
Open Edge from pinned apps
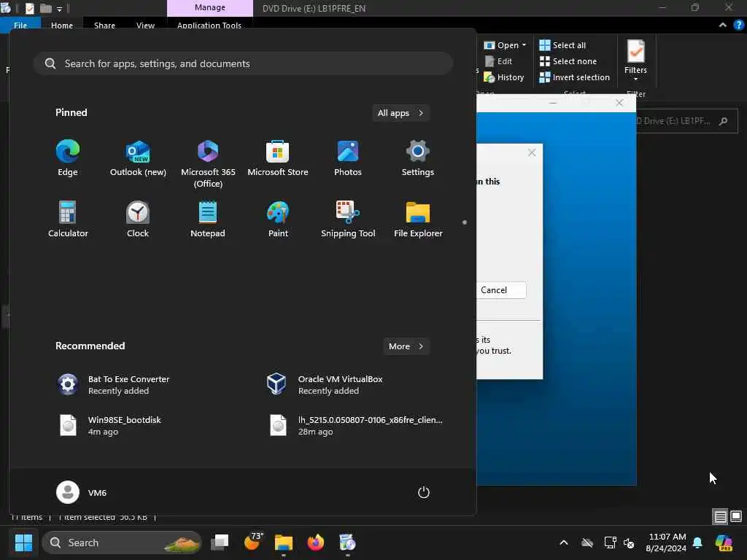point(68,158)
